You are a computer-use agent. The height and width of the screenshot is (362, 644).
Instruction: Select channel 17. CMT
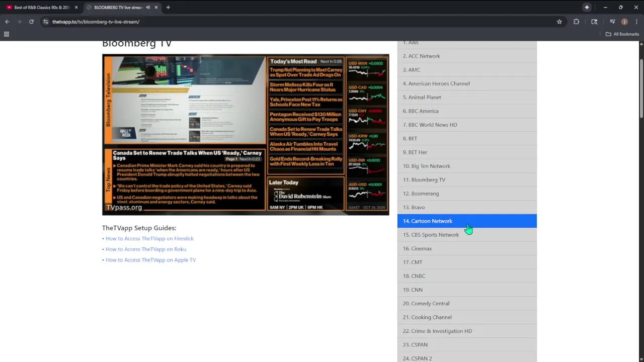click(x=467, y=262)
